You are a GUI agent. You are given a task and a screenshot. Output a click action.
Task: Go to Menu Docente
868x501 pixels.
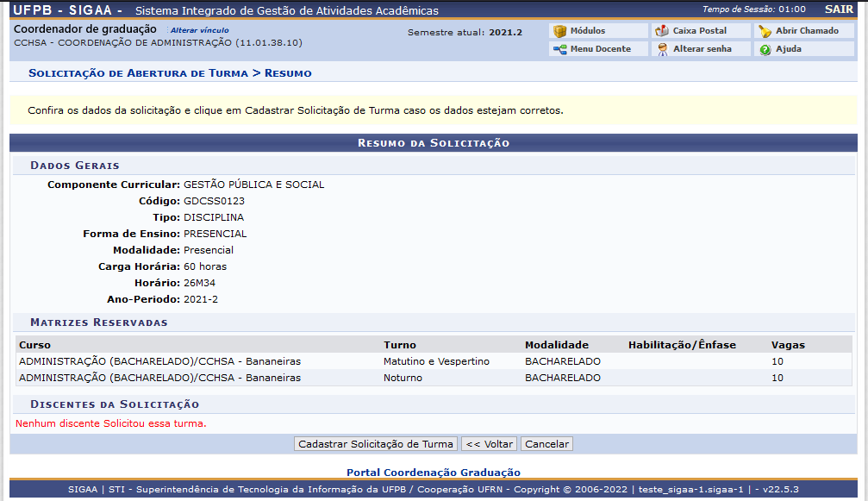click(x=600, y=48)
